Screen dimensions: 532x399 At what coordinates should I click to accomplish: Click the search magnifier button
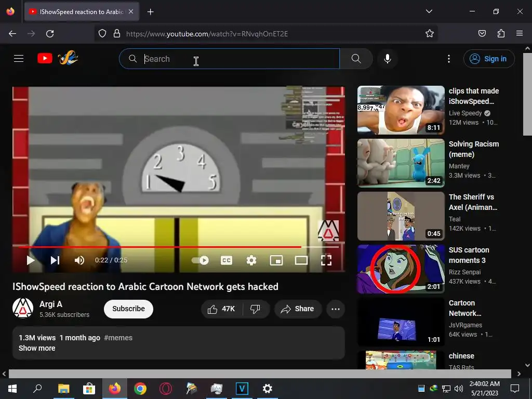(x=356, y=59)
